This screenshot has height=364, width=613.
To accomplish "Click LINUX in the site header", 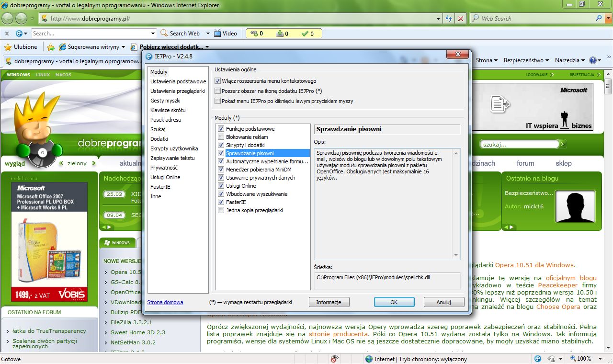I will click(x=43, y=75).
